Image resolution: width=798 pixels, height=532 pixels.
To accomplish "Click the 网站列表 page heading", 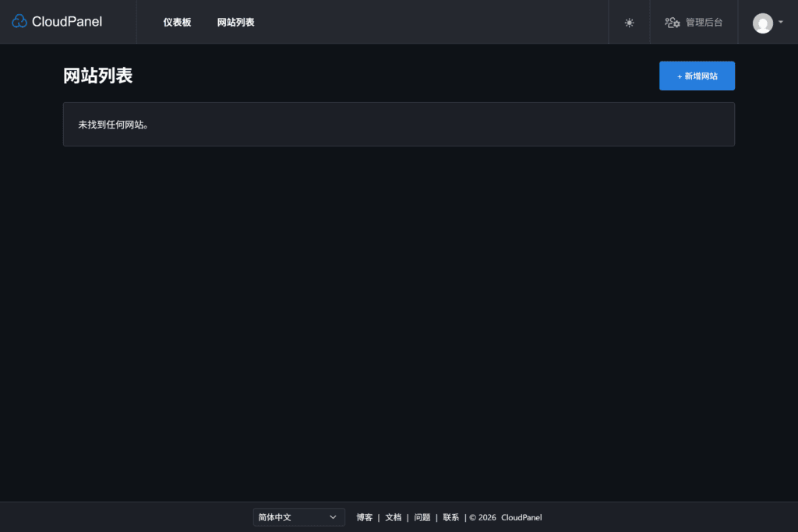I will point(97,76).
